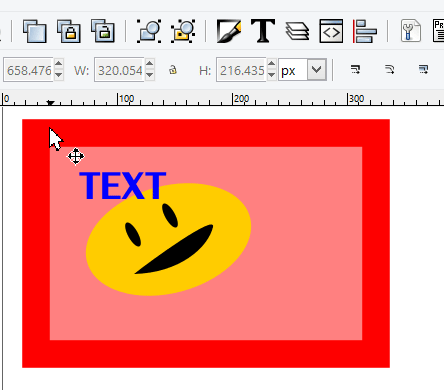Click the H height input field

tap(241, 70)
